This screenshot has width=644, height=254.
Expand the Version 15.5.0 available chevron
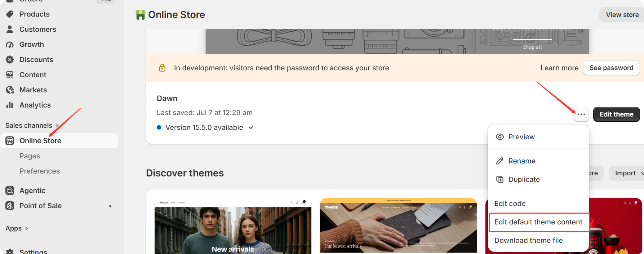click(x=251, y=128)
